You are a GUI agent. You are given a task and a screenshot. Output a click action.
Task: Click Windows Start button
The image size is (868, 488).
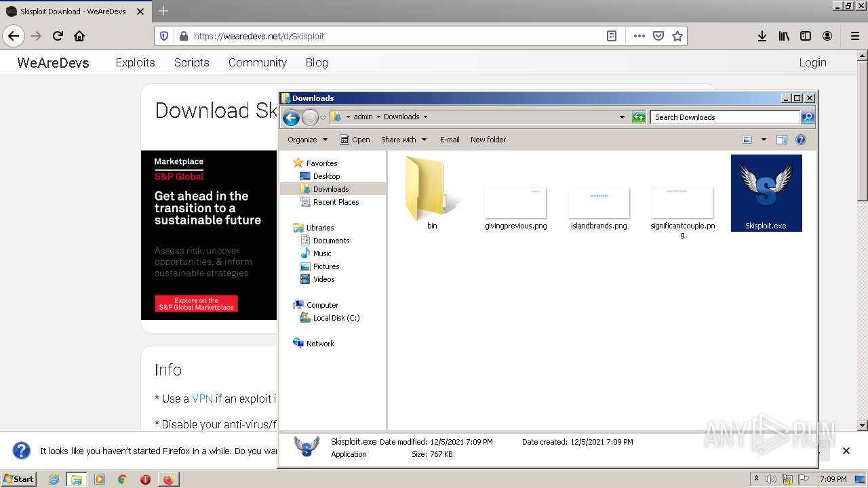point(19,479)
